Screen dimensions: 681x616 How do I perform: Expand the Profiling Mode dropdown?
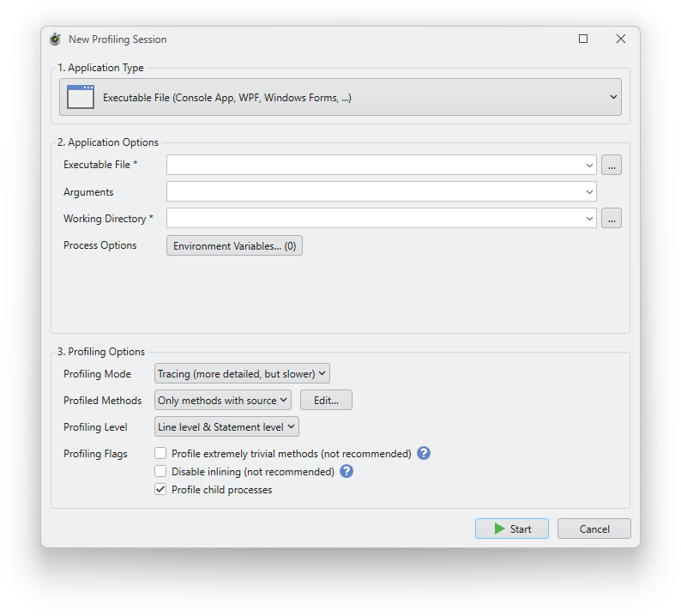[x=242, y=374]
